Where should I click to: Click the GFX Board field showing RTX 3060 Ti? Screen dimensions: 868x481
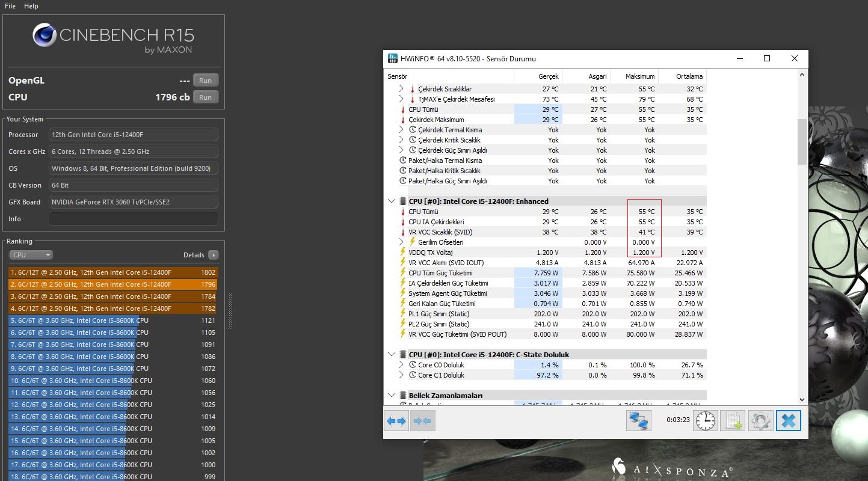point(133,202)
